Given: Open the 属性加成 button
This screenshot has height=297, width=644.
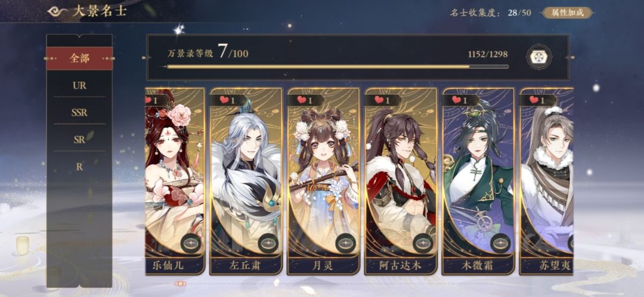Looking at the screenshot, I should 568,13.
